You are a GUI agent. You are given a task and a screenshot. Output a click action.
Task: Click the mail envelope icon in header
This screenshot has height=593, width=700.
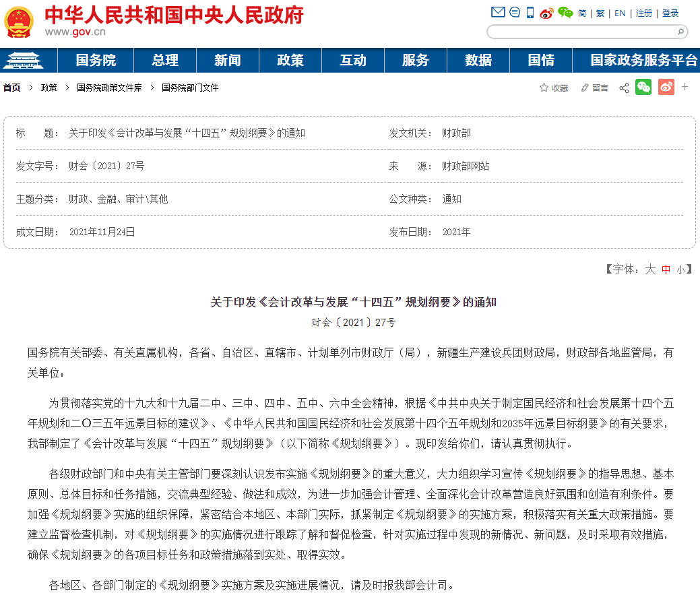point(498,13)
